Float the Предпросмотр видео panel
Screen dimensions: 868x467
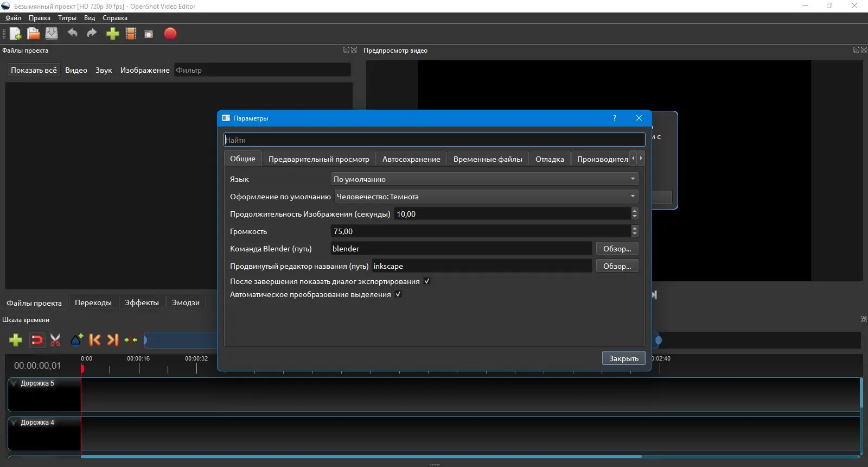(x=856, y=50)
